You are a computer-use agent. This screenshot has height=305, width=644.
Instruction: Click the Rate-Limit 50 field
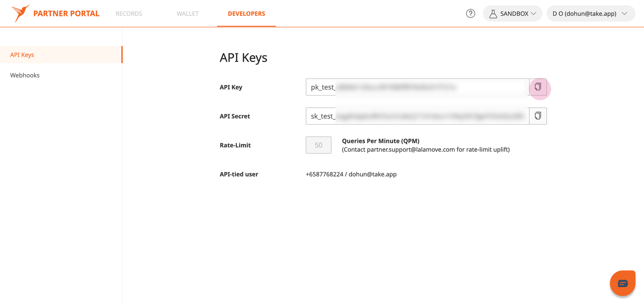click(x=318, y=145)
